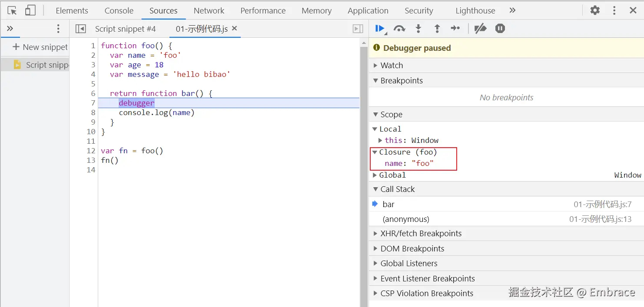This screenshot has width=644, height=307.
Task: Switch to the Console tab
Action: [119, 10]
